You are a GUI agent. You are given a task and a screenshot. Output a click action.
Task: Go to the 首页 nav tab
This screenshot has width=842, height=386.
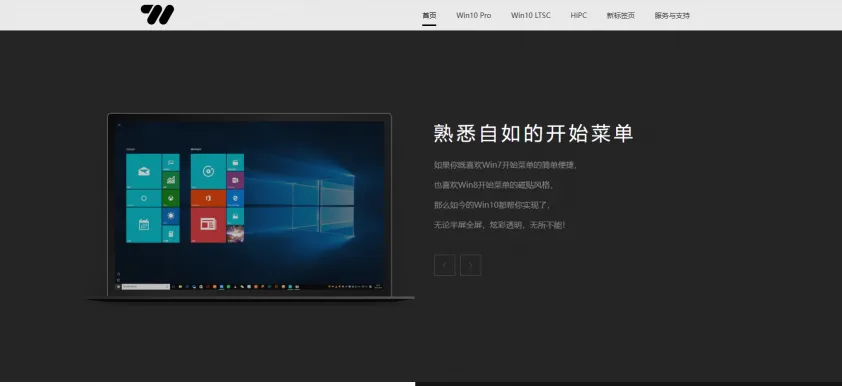(x=429, y=16)
